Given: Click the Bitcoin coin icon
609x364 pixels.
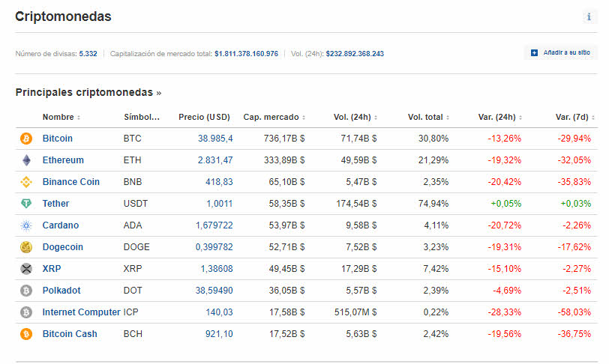Looking at the screenshot, I should pyautogui.click(x=26, y=139).
